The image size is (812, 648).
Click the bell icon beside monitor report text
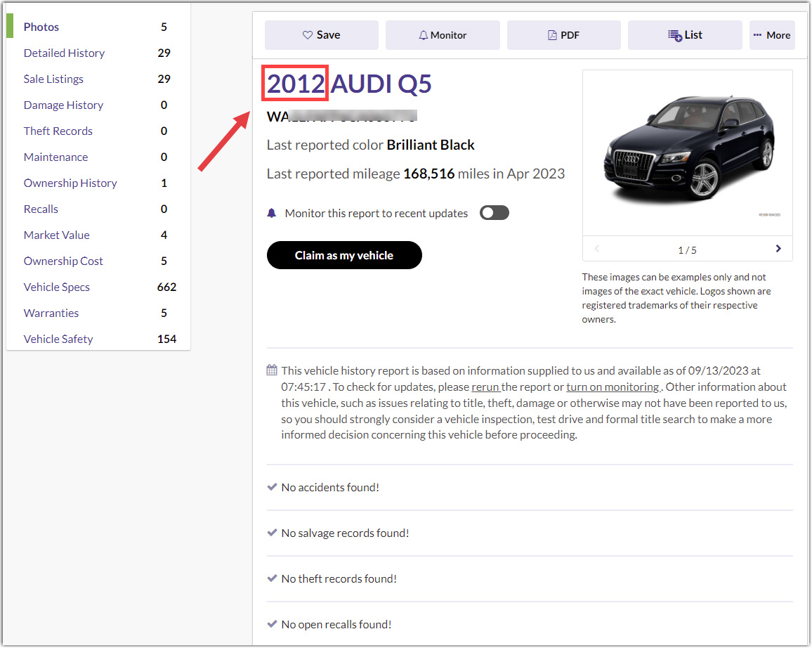272,213
